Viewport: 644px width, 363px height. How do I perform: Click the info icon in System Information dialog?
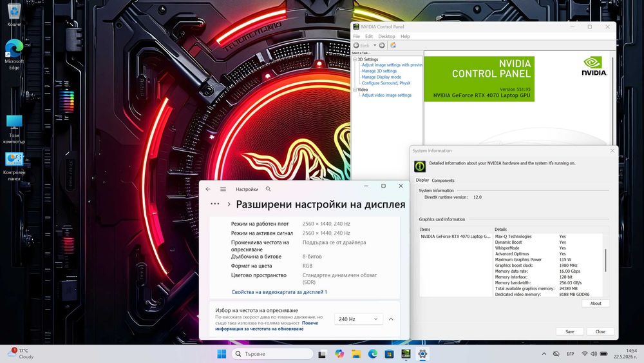pos(420,166)
